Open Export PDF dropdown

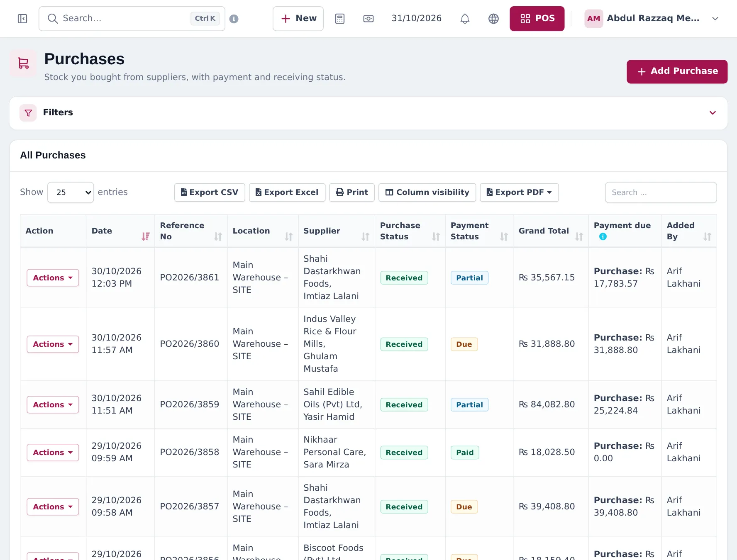pyautogui.click(x=519, y=192)
